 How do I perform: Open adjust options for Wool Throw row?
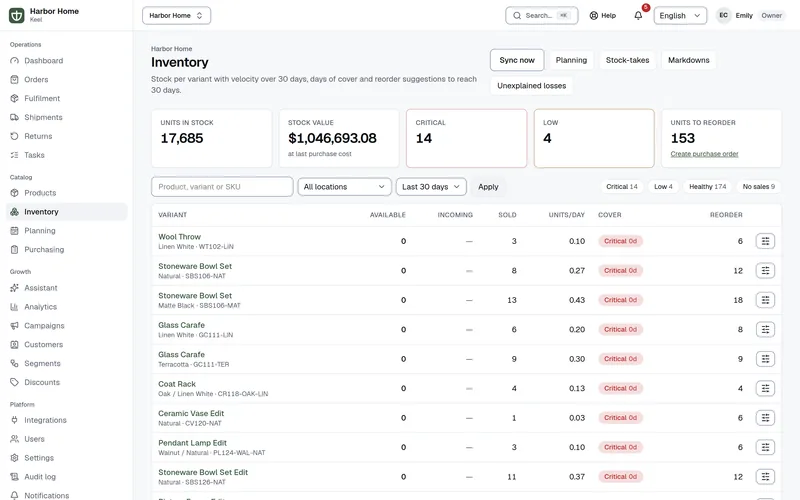pos(765,241)
